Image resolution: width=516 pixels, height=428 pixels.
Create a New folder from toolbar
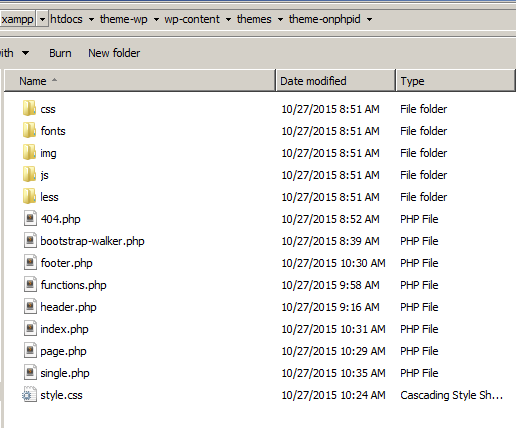(x=114, y=53)
